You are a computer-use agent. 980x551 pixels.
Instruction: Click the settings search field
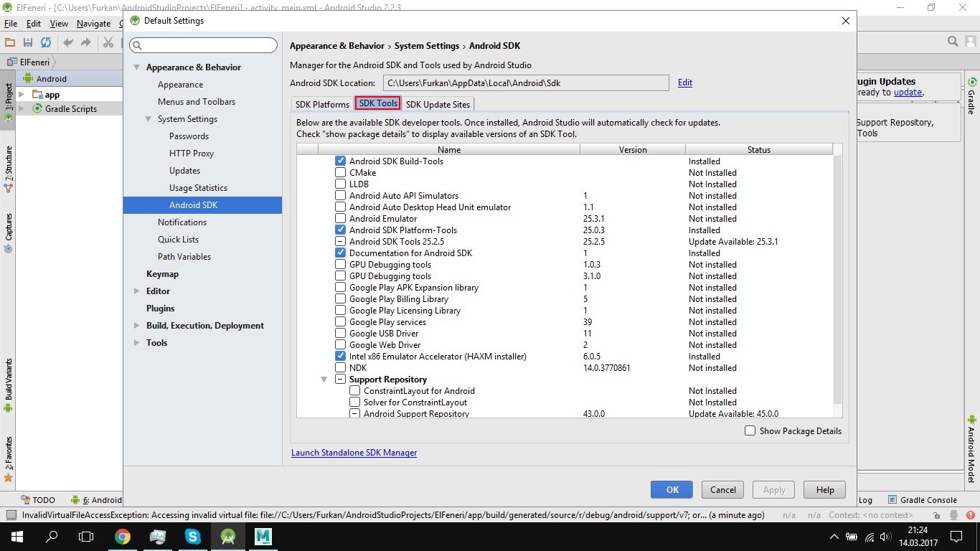pos(203,45)
